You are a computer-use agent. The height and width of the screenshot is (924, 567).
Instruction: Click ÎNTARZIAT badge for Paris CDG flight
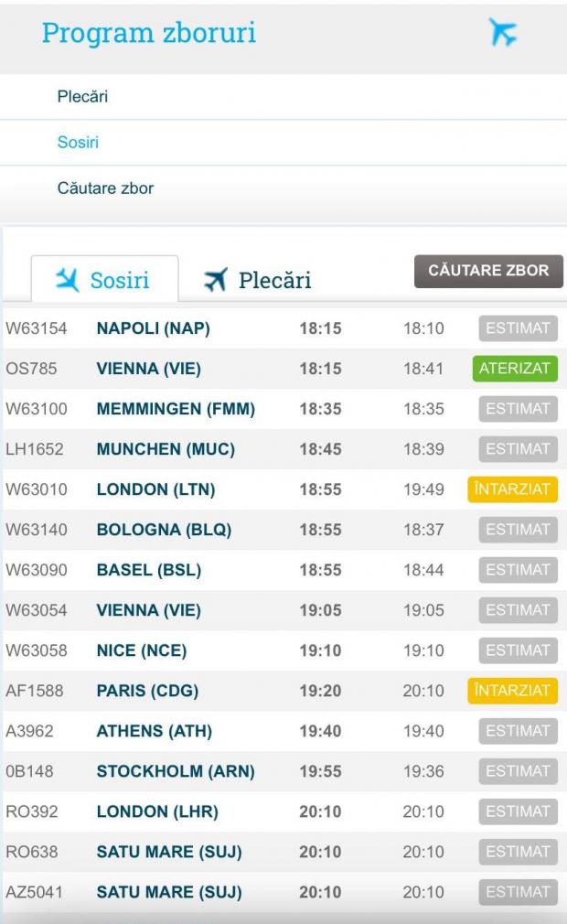pyautogui.click(x=513, y=691)
